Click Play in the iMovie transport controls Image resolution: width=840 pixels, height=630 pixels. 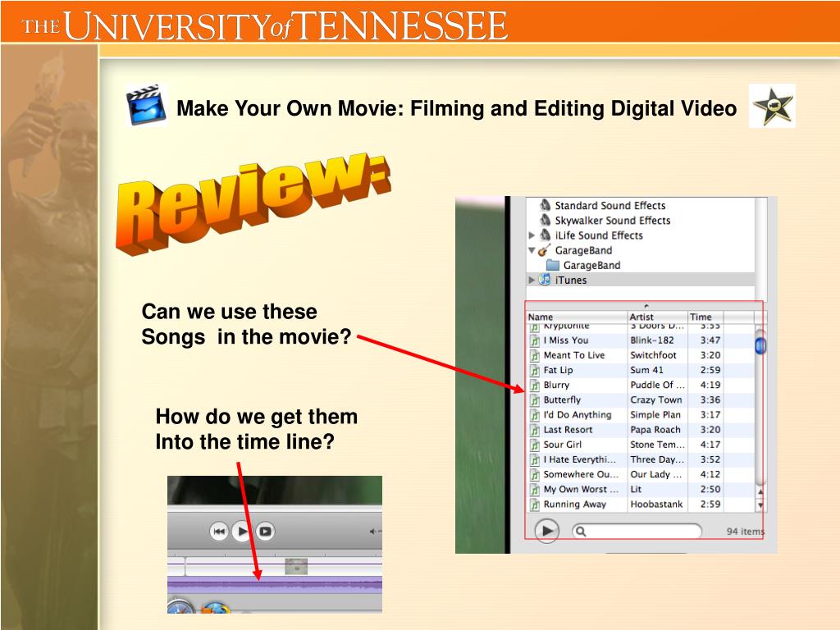tap(242, 531)
